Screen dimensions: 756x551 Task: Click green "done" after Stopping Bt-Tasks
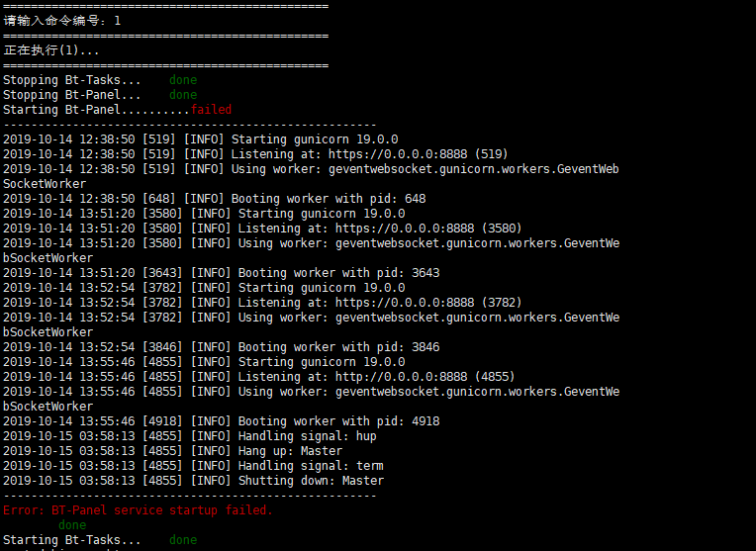[183, 80]
